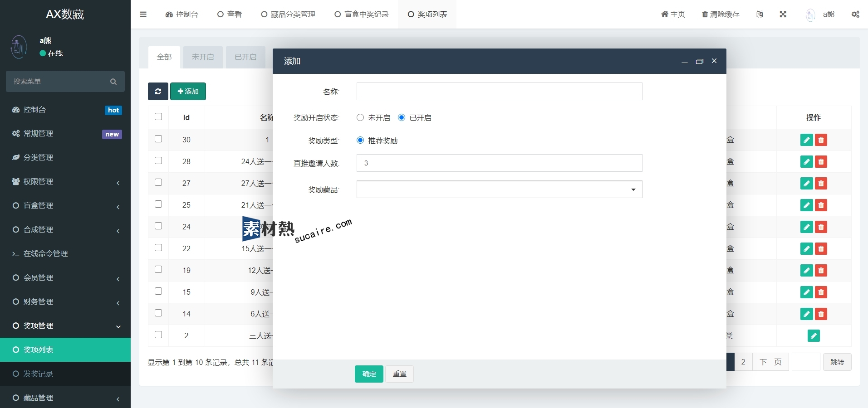Click the edit pencil icon for row 27
The width and height of the screenshot is (868, 408).
tap(806, 183)
